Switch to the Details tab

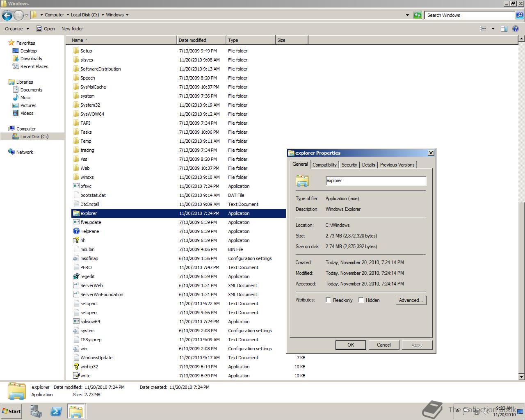coord(368,165)
